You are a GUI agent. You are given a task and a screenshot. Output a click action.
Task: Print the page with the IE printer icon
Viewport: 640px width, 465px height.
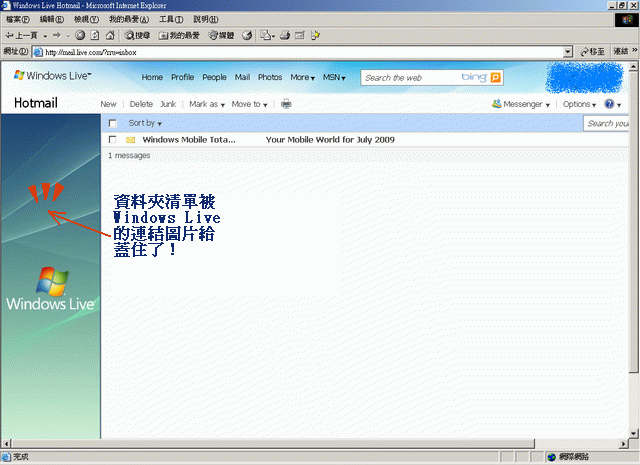coord(285,36)
